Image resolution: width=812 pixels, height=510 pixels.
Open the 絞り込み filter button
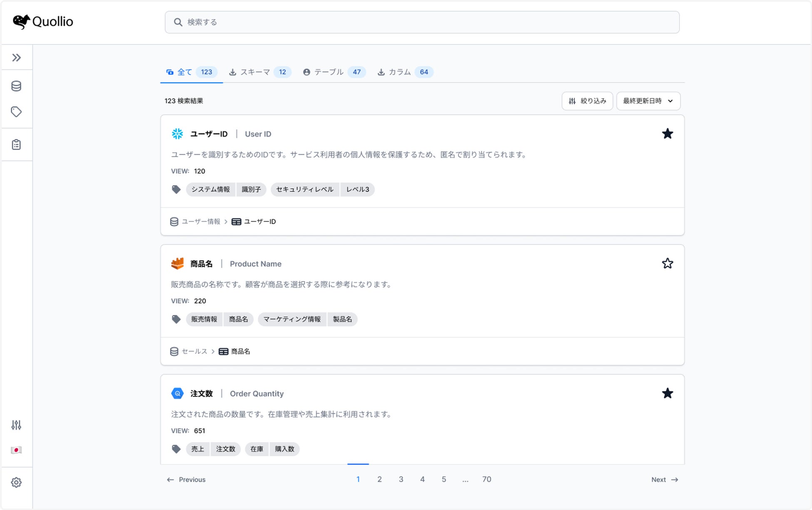[587, 101]
